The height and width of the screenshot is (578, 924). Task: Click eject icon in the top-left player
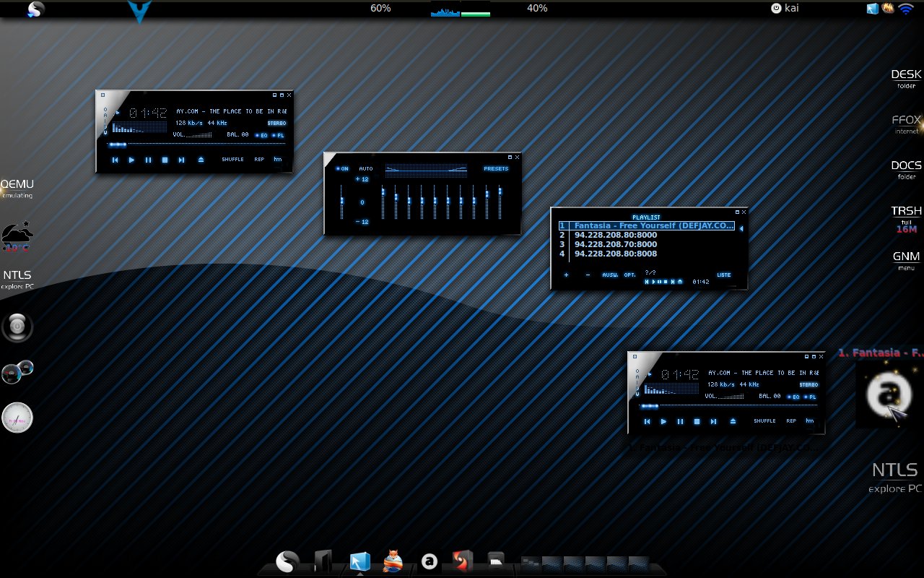click(201, 160)
